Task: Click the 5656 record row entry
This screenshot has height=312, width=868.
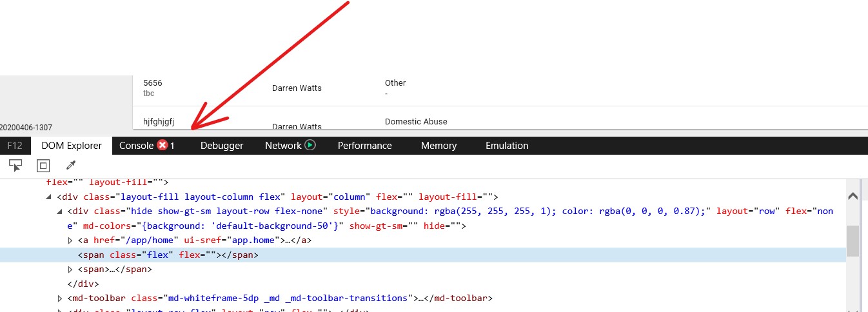Action: [x=153, y=83]
